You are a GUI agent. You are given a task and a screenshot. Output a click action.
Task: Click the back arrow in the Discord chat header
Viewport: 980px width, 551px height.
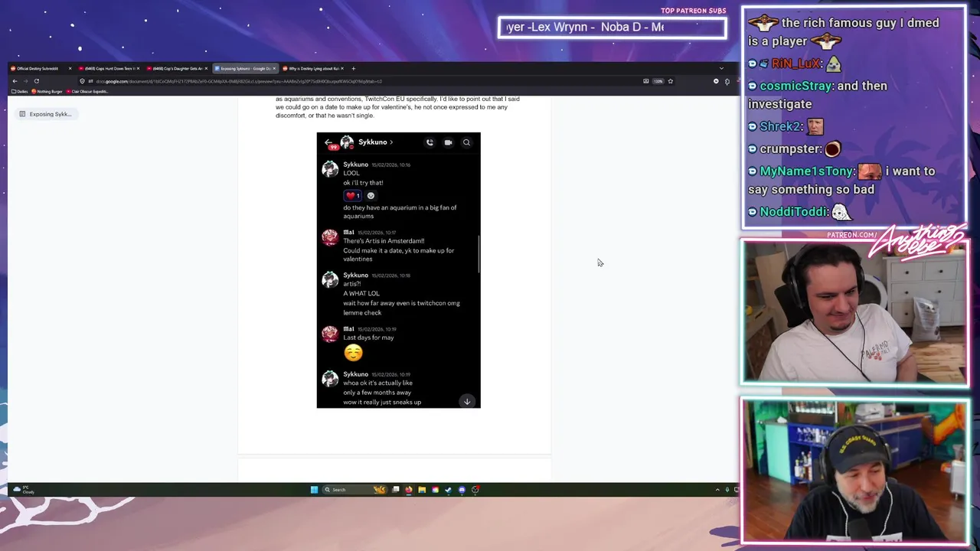click(328, 142)
